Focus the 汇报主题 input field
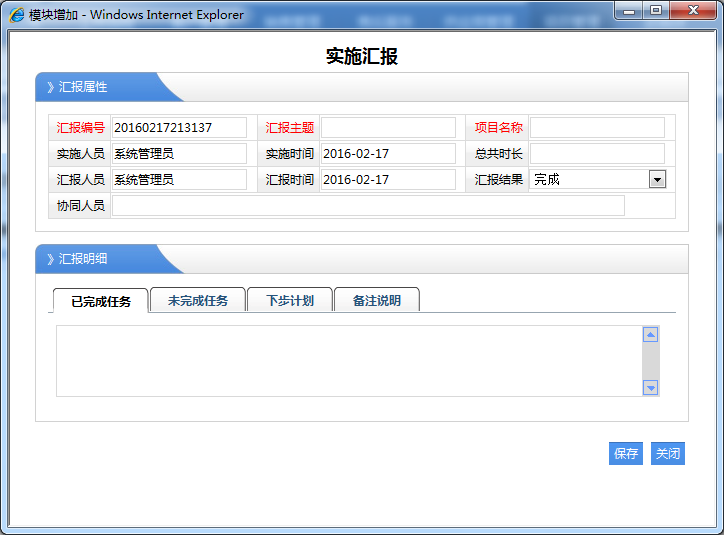Viewport: 724px width, 535px height. (x=387, y=128)
